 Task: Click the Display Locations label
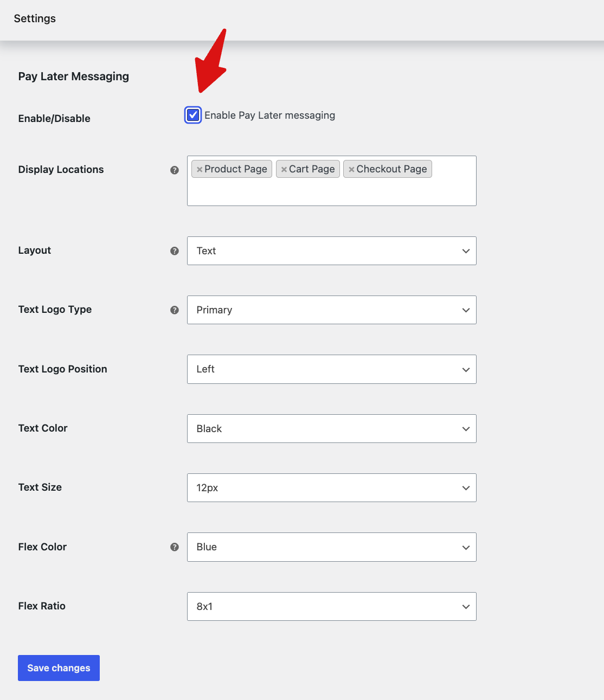(x=61, y=169)
